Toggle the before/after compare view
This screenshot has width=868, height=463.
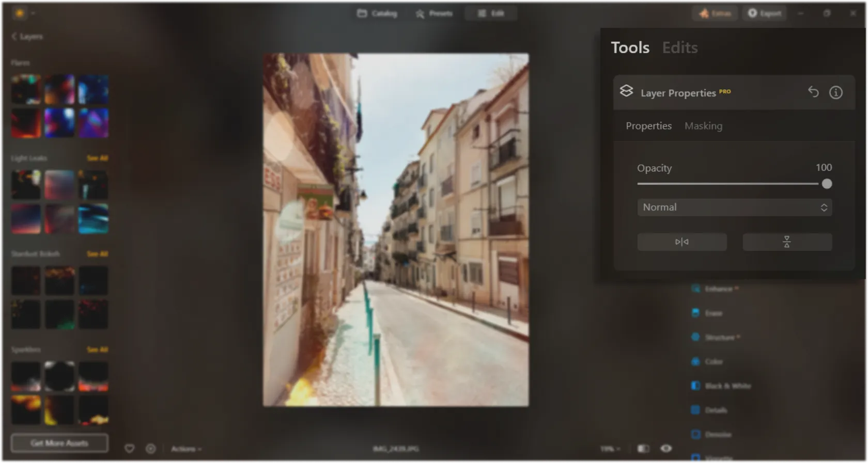click(643, 449)
